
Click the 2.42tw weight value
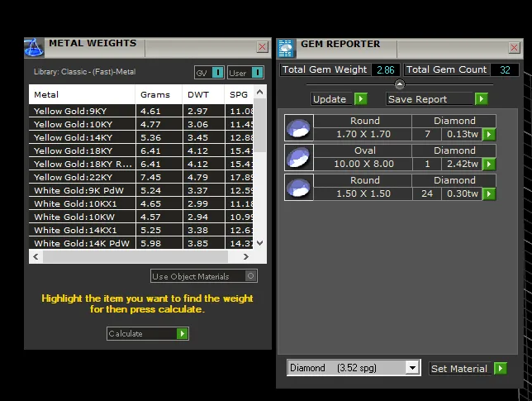tap(462, 164)
